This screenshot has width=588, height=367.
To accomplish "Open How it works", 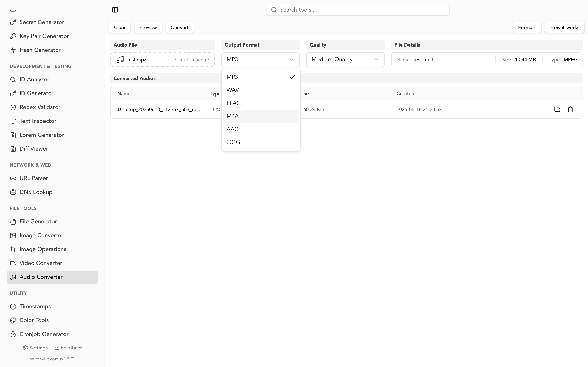I will pos(565,27).
